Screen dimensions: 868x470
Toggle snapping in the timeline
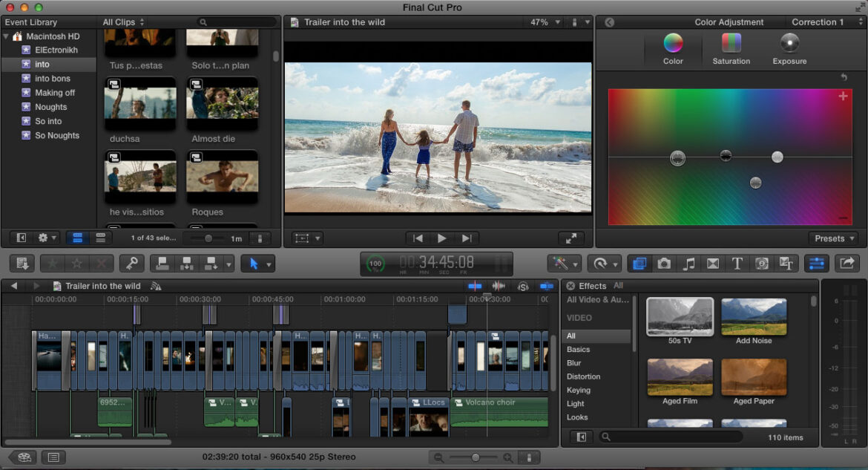tap(547, 286)
